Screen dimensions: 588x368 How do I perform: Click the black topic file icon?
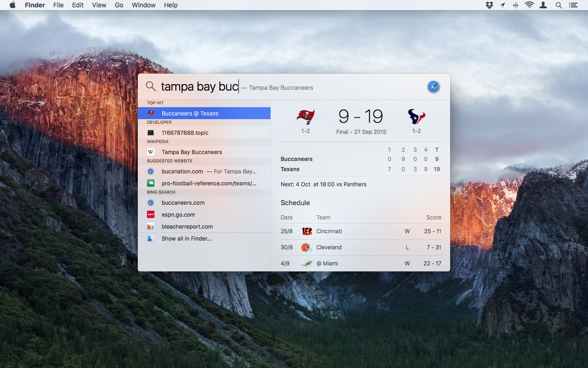151,132
